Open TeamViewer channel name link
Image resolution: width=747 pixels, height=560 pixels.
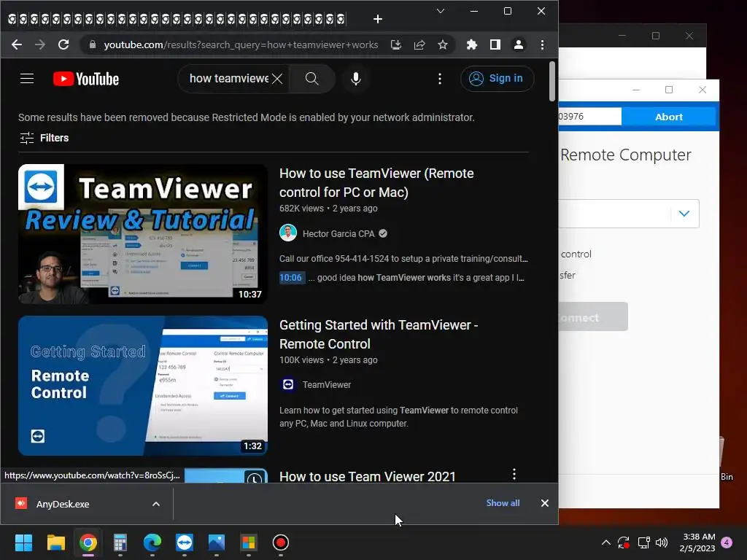[x=327, y=385]
